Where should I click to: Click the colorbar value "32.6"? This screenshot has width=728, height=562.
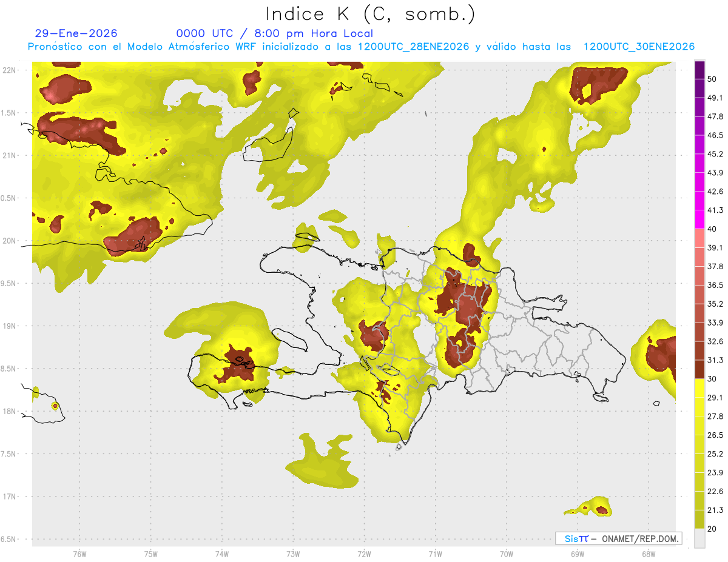click(715, 341)
